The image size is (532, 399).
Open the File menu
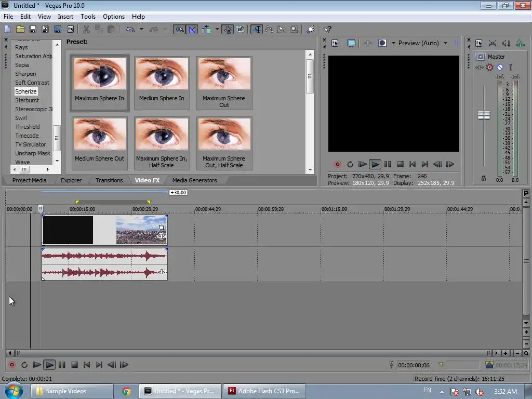tap(8, 17)
